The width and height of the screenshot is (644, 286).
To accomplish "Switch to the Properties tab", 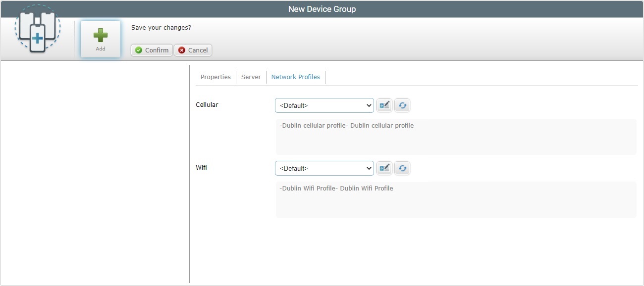I will [x=215, y=77].
